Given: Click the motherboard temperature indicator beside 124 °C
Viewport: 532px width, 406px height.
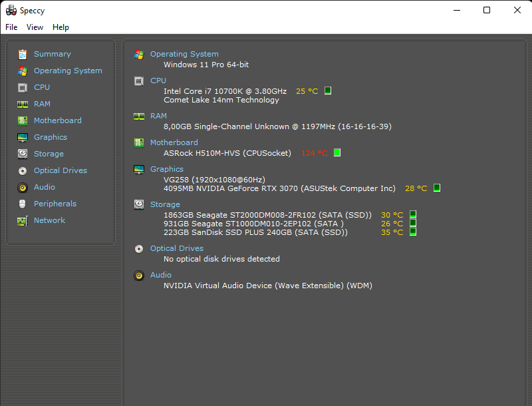Looking at the screenshot, I should coord(337,152).
